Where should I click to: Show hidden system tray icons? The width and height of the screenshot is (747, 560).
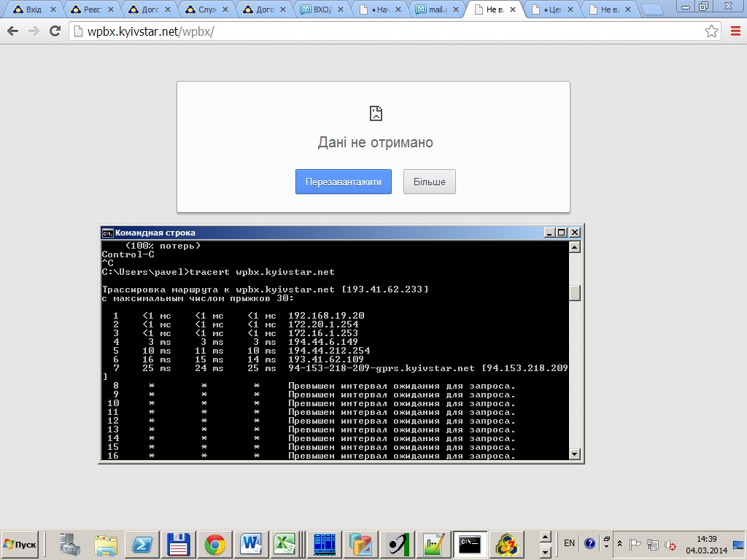pos(619,544)
